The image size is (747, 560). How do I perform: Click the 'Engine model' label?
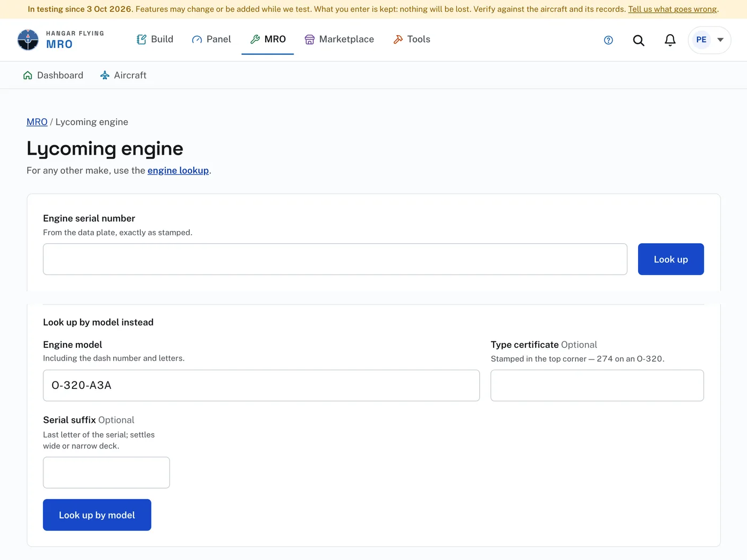73,345
